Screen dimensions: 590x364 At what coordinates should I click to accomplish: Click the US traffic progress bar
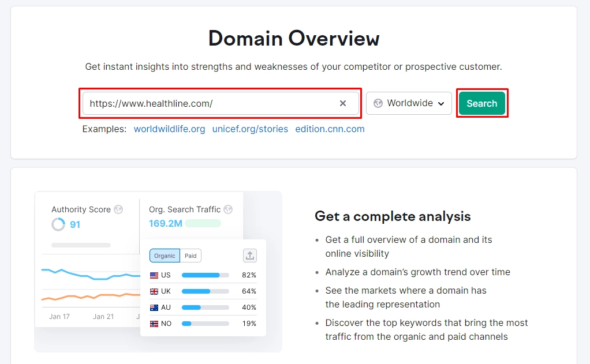pyautogui.click(x=206, y=275)
